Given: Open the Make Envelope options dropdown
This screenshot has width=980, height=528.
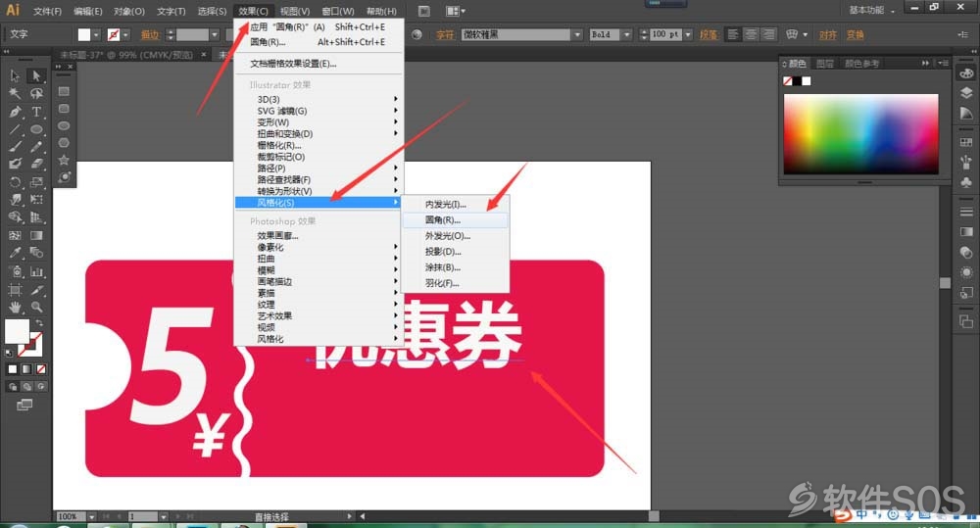Looking at the screenshot, I should point(805,34).
